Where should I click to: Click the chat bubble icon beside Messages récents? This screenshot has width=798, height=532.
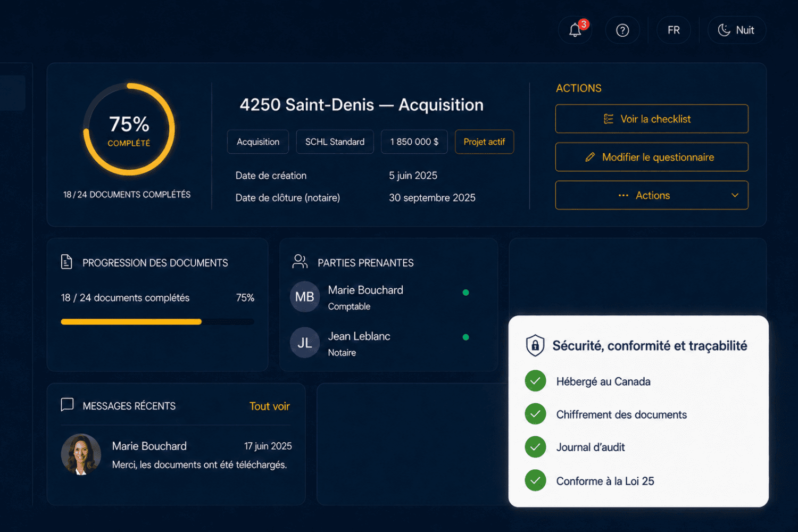point(67,405)
